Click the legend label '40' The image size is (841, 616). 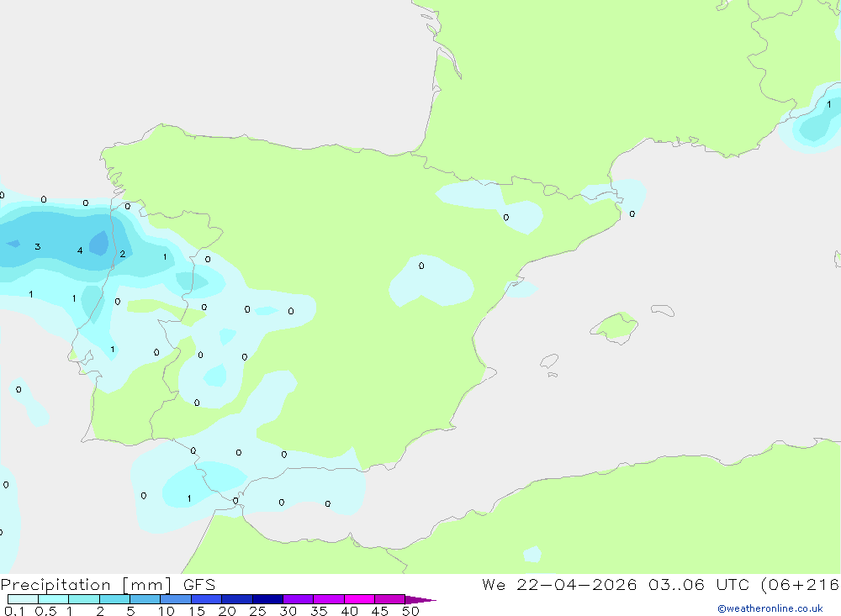pos(349,611)
